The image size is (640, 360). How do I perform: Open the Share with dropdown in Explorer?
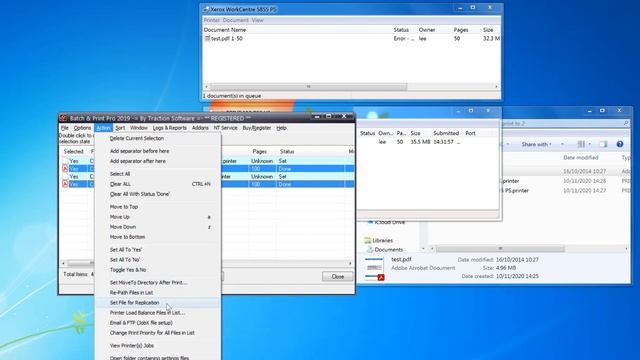click(x=536, y=144)
